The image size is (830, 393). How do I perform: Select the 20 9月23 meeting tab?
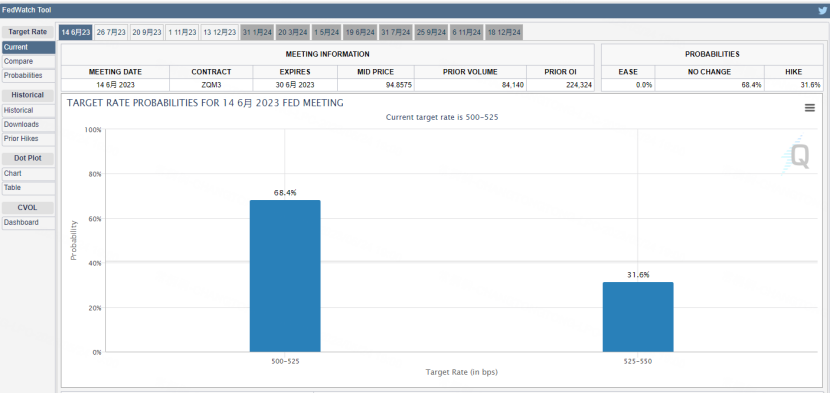147,32
